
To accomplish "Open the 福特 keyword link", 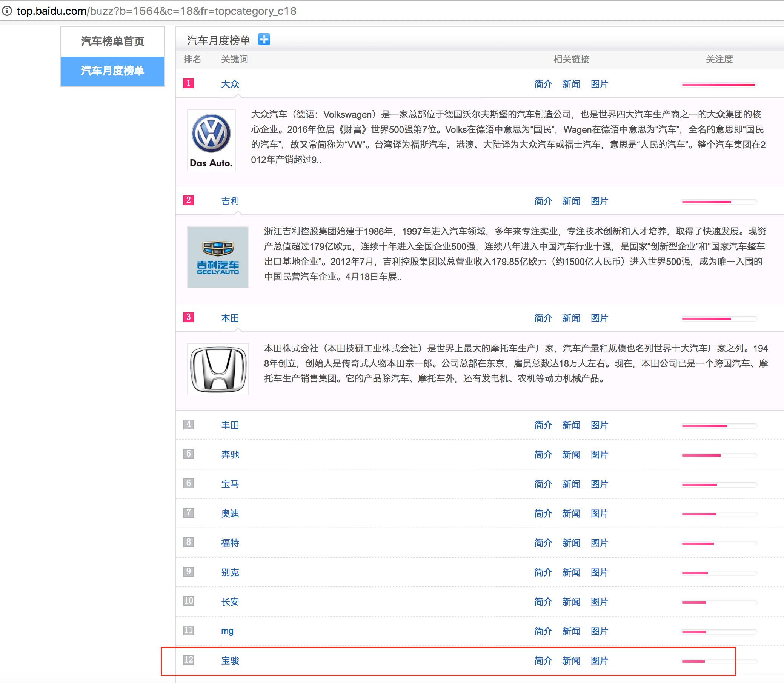I will point(230,543).
